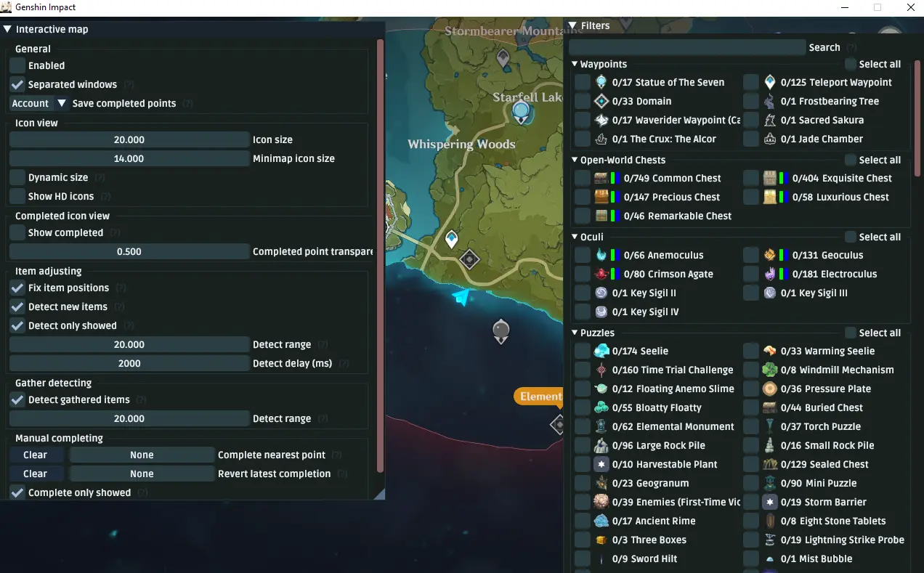Tick the Precious Chest filter checkbox
The image size is (924, 573).
pyautogui.click(x=583, y=197)
